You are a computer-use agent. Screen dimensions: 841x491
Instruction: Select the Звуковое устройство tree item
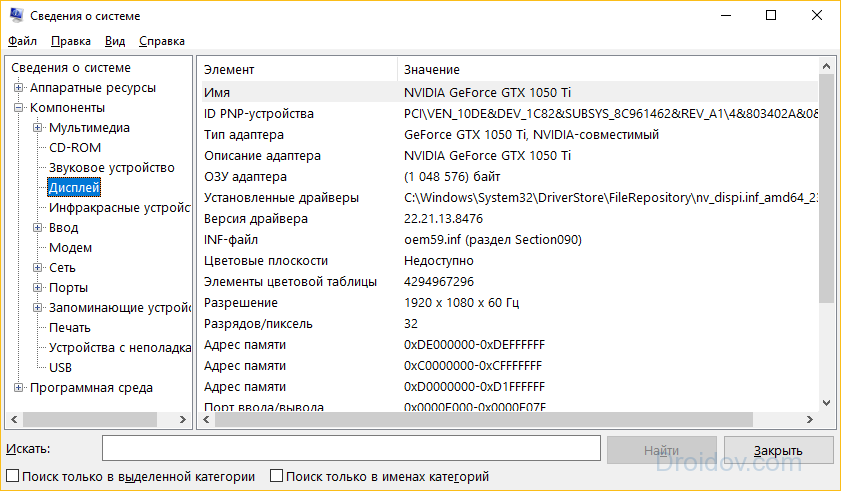(112, 167)
